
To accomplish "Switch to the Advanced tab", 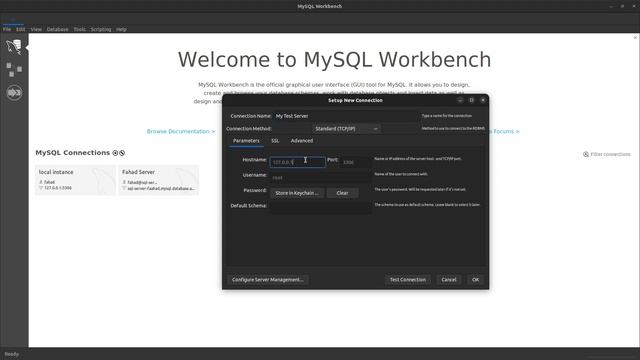I will coord(302,141).
